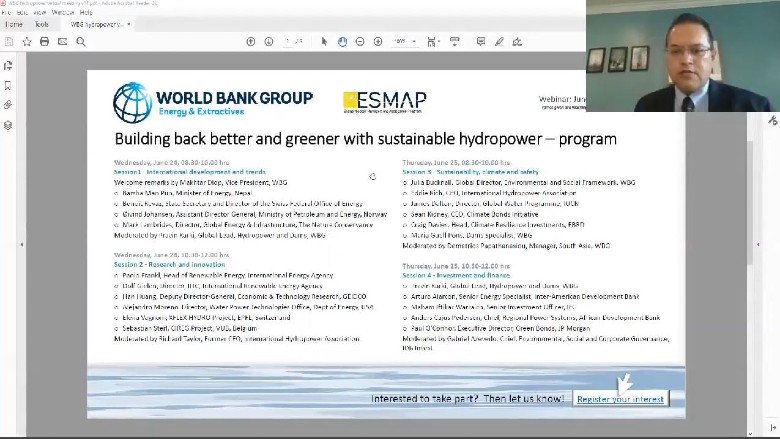Open the Attachments paperclip panel
This screenshot has width=780, height=439.
tap(8, 105)
